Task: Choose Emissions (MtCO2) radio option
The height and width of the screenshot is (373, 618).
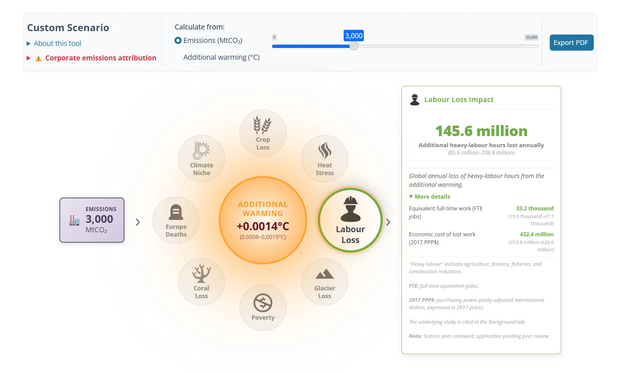Action: pos(178,41)
